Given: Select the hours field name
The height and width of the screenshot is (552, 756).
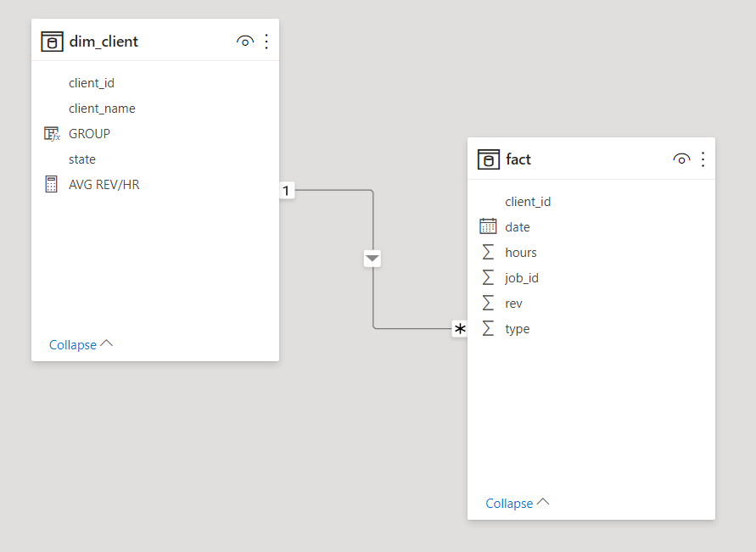Looking at the screenshot, I should pos(521,253).
